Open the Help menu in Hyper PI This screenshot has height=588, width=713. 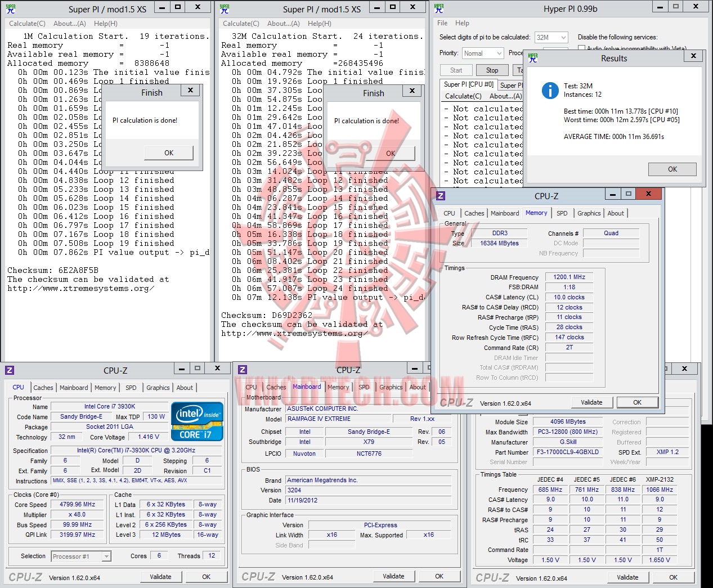point(462,23)
